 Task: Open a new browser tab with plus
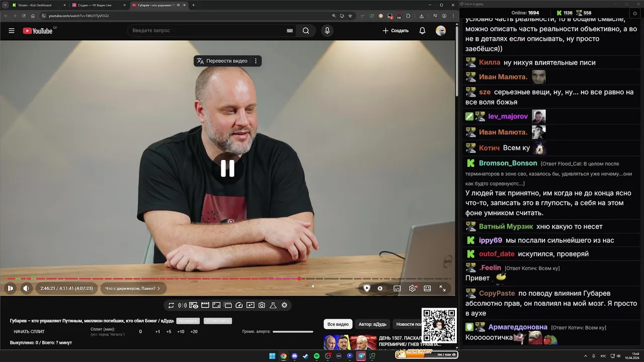(x=193, y=5)
